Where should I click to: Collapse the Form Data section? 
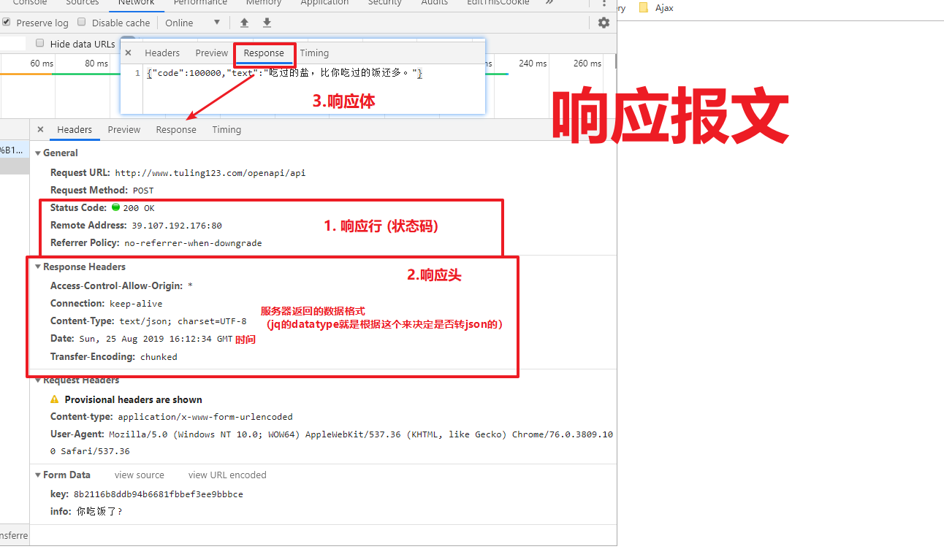(39, 475)
